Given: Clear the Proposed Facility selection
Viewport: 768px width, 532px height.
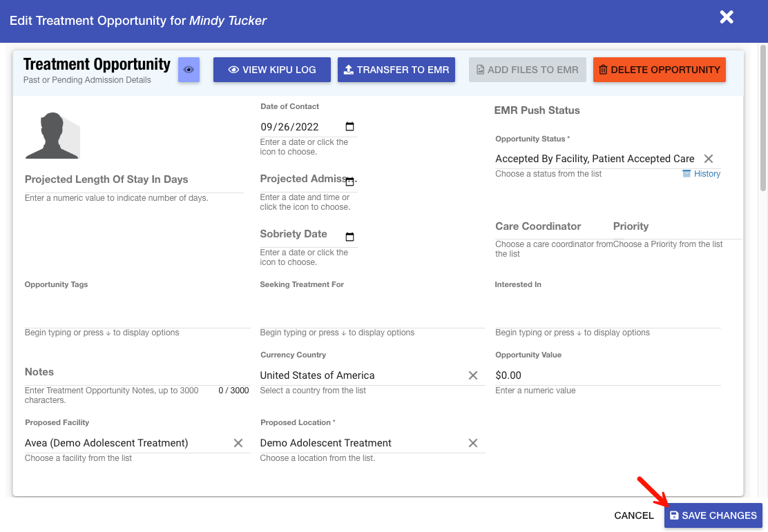Looking at the screenshot, I should click(x=238, y=443).
